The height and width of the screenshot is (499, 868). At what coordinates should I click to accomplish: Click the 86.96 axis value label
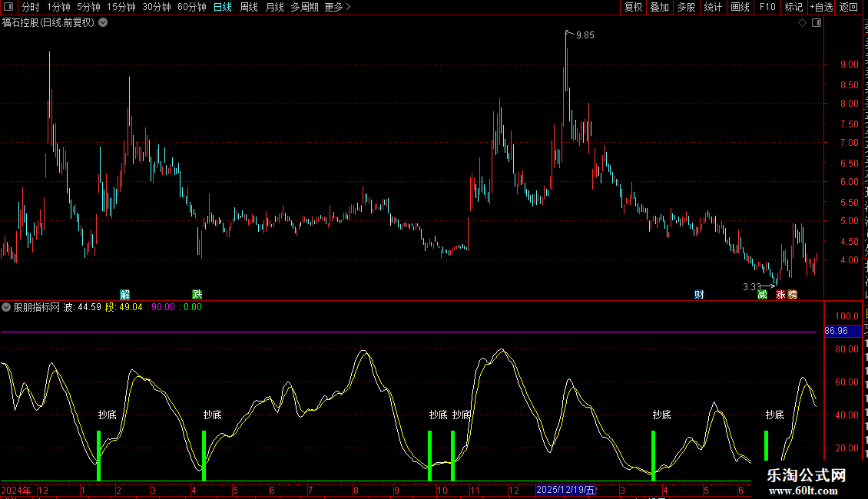[x=843, y=331]
